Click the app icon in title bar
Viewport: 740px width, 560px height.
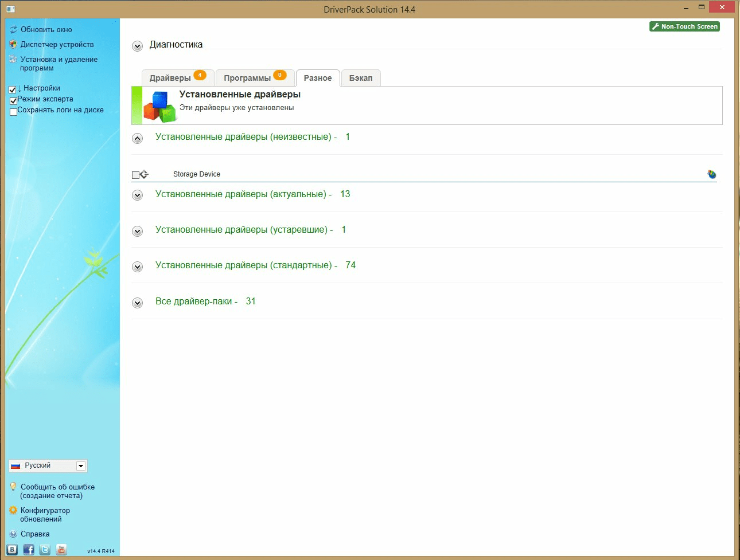(11, 9)
